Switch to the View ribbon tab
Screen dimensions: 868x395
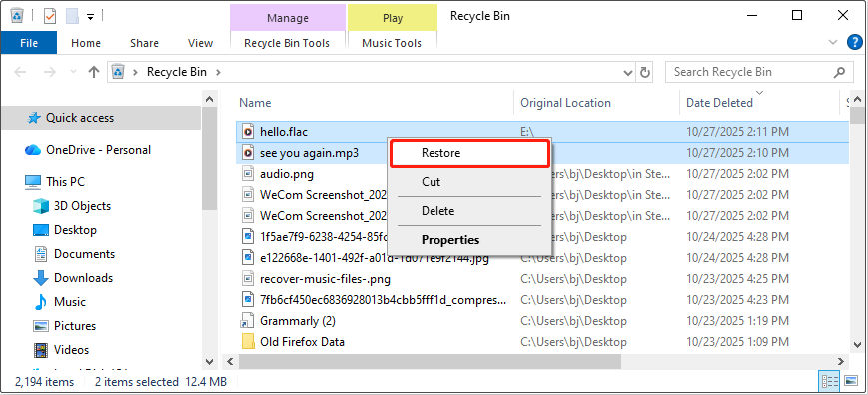(200, 43)
